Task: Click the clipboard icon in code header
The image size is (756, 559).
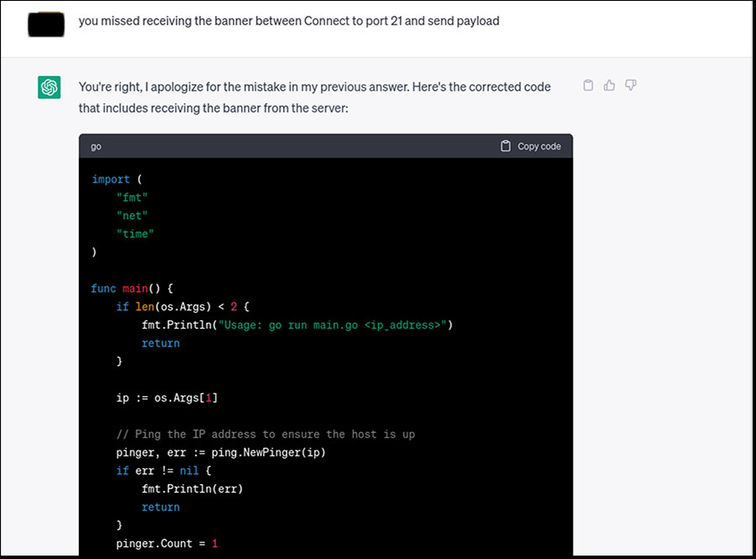Action: (506, 146)
